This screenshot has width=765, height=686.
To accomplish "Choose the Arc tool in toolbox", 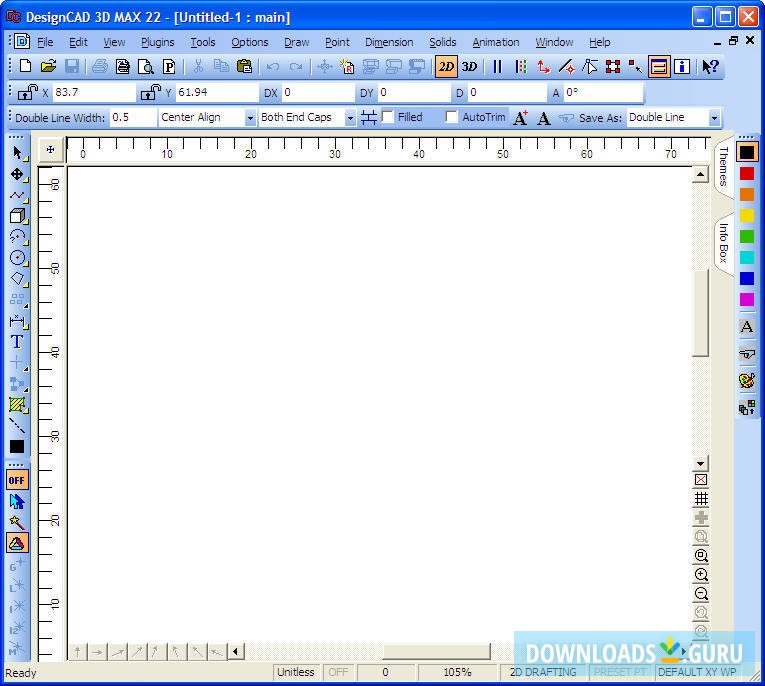I will coord(18,237).
